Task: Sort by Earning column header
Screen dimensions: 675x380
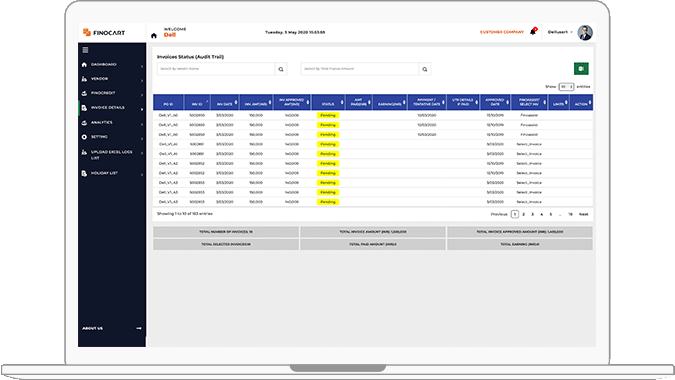Action: tap(390, 102)
